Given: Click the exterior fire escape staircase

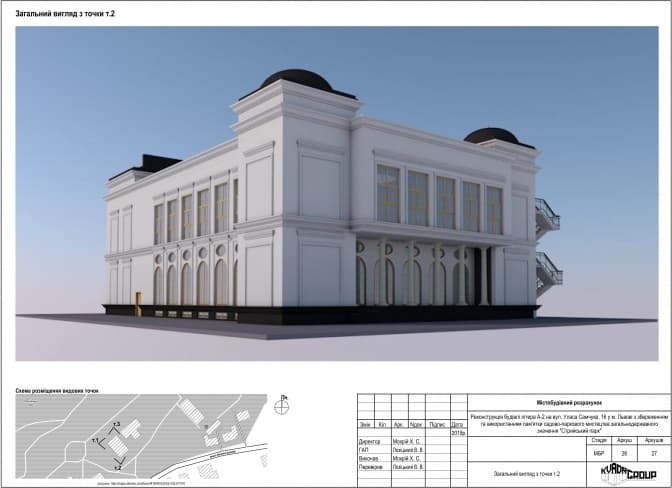Looking at the screenshot, I should [547, 245].
